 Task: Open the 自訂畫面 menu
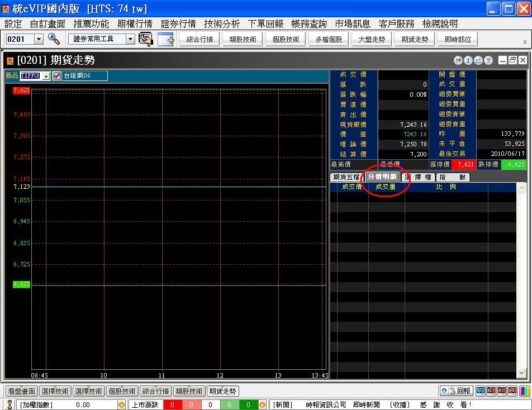pos(47,23)
